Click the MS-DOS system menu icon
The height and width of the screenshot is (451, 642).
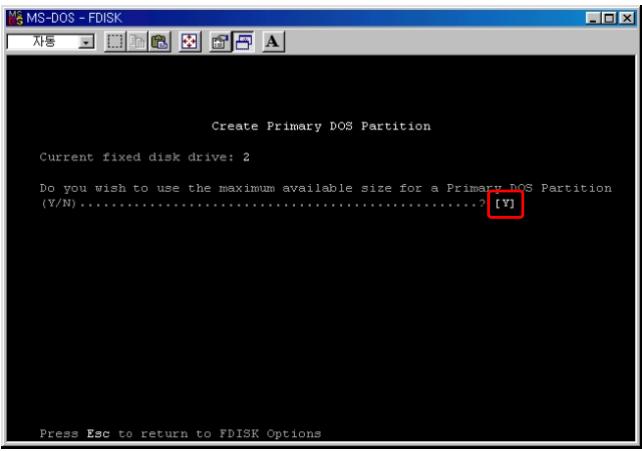[16, 18]
